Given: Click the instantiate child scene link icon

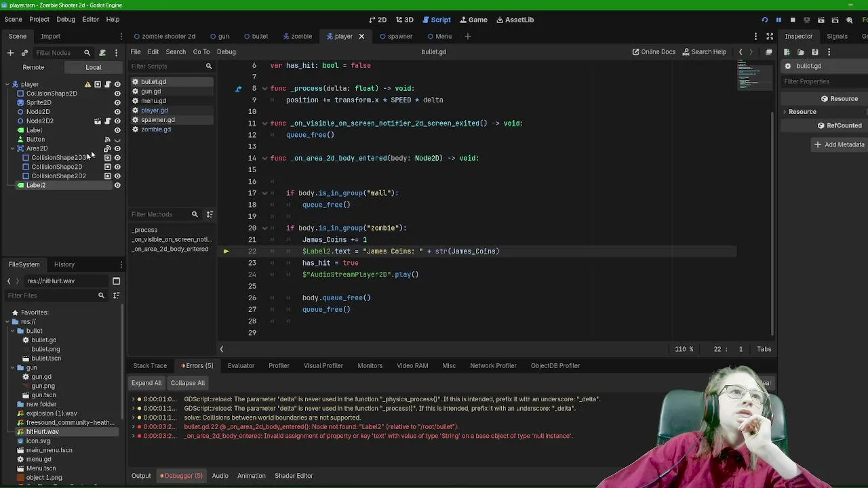Looking at the screenshot, I should (24, 52).
